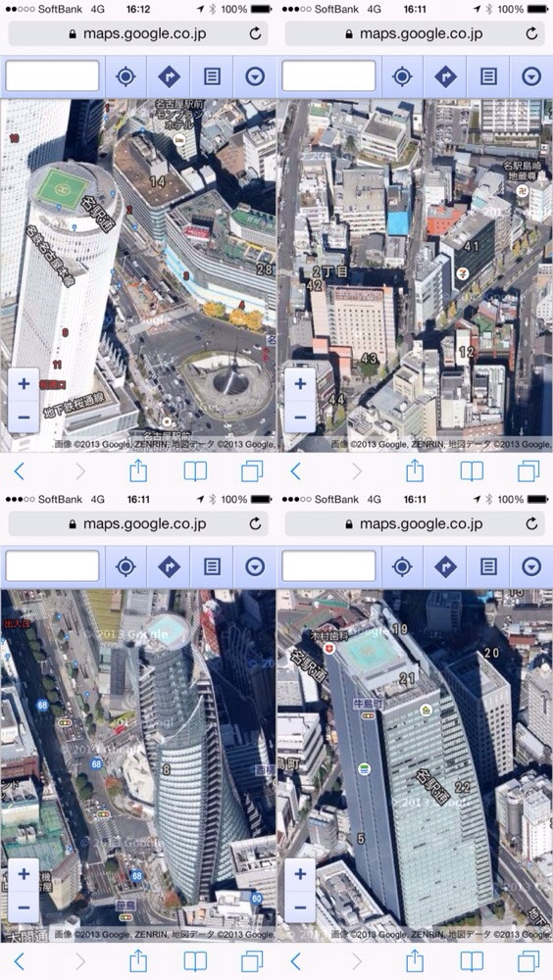Open the list view icon in 16:12 screenshot
This screenshot has width=553, height=980.
tap(212, 76)
